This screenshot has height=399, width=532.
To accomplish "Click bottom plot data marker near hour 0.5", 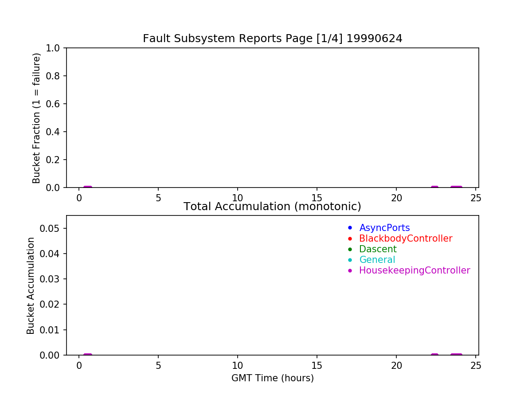I will coord(87,355).
